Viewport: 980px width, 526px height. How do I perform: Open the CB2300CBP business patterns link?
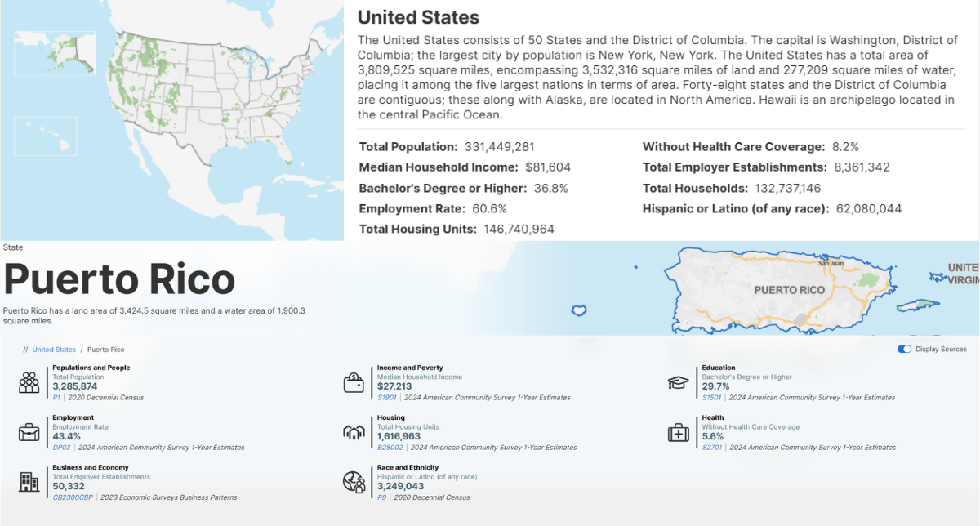[x=72, y=497]
